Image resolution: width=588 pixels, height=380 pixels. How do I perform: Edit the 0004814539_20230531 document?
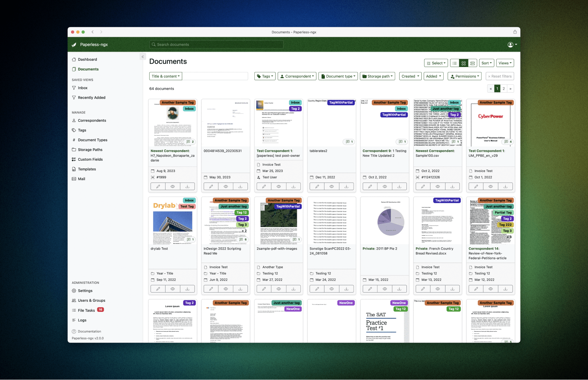pos(211,187)
